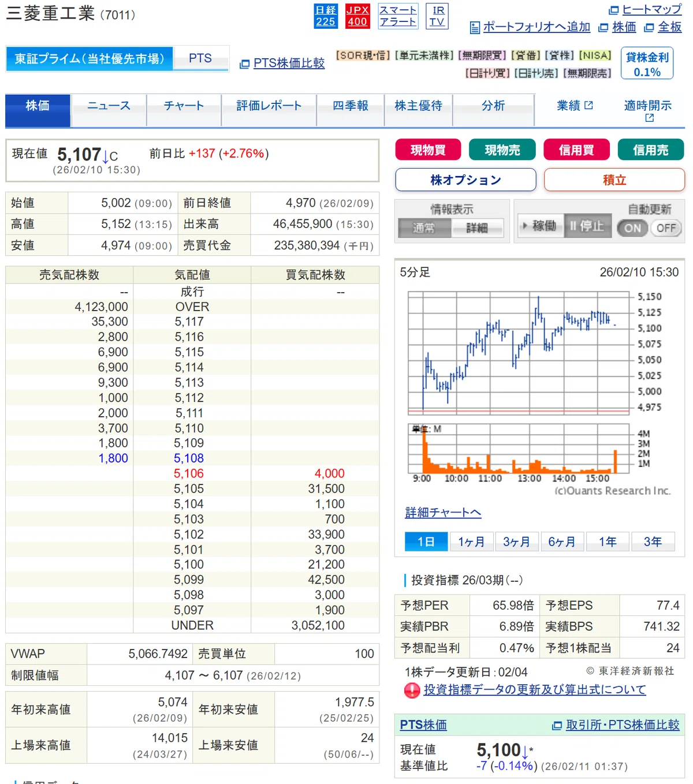The height and width of the screenshot is (784, 693).
Task: Click ask price 5,112
Action: pyautogui.click(x=189, y=398)
